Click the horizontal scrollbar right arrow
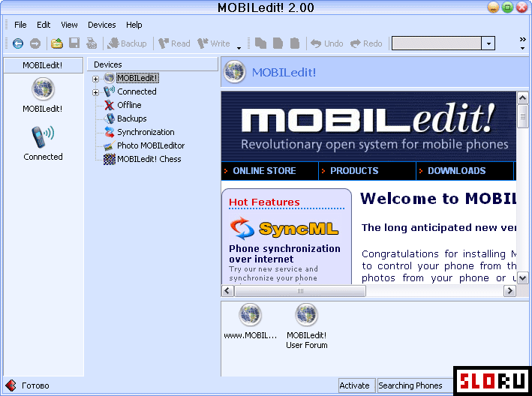The width and height of the screenshot is (532, 396). (509, 291)
